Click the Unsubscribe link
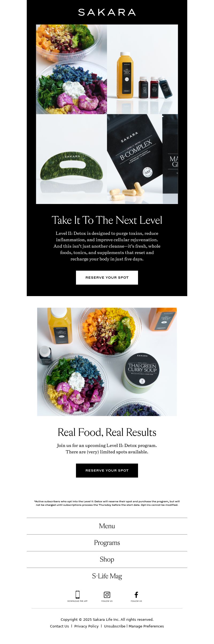The height and width of the screenshot is (644, 214). (115, 626)
